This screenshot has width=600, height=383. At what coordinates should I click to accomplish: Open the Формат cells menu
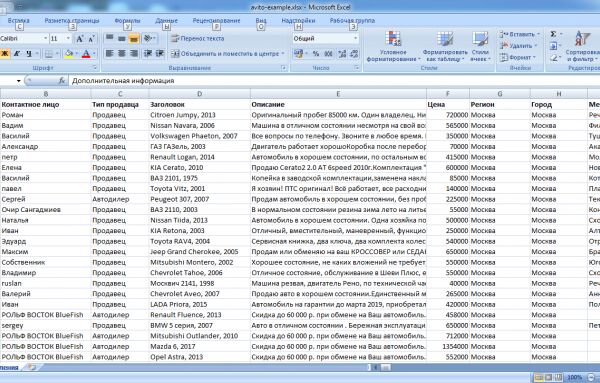[x=517, y=58]
